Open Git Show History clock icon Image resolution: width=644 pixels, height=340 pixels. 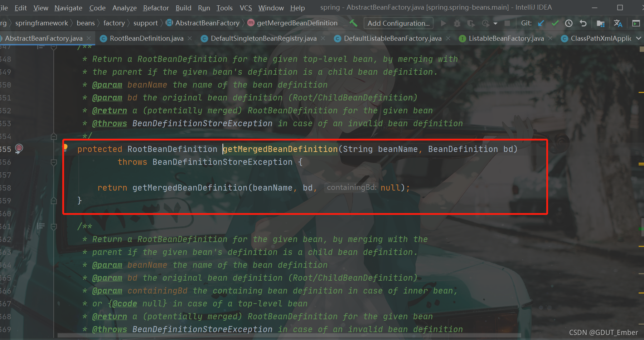tap(569, 23)
